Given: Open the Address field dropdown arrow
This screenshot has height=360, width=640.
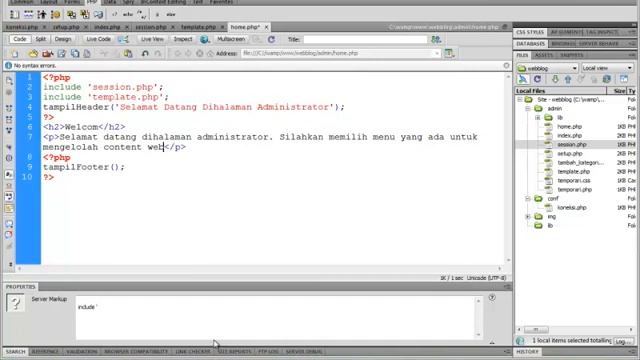Looking at the screenshot, I should [x=437, y=53].
